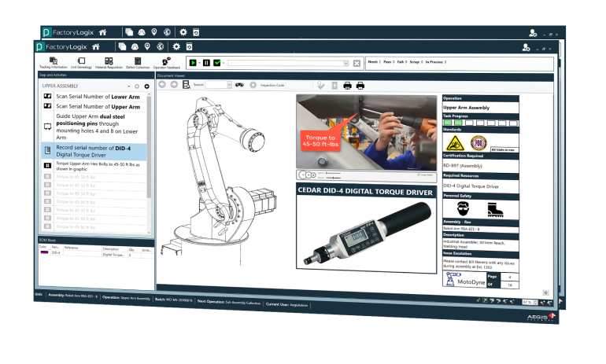Open the history document icon in front window

click(x=190, y=46)
